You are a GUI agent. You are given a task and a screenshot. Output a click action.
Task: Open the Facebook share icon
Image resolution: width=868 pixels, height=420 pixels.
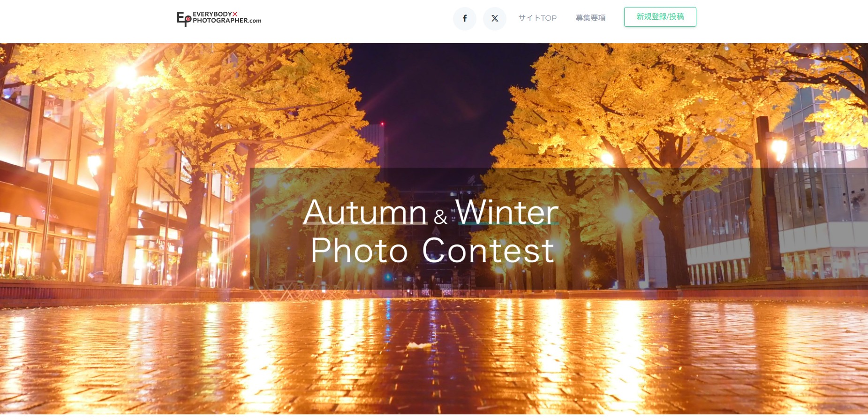click(x=464, y=18)
